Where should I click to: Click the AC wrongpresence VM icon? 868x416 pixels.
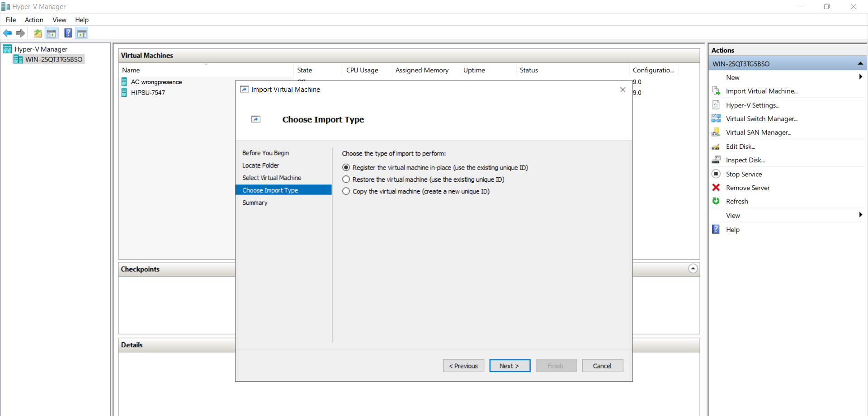click(124, 82)
